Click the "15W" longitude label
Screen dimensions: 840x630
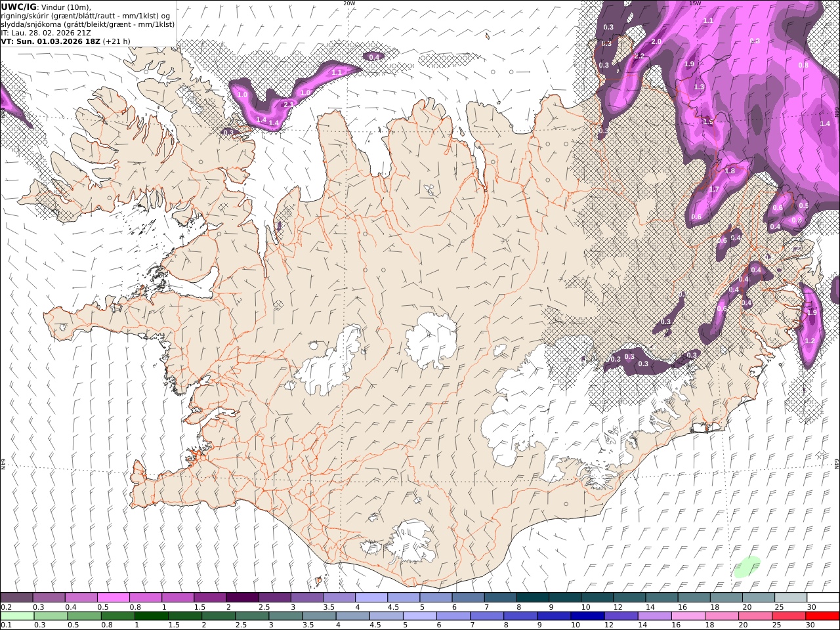695,3
